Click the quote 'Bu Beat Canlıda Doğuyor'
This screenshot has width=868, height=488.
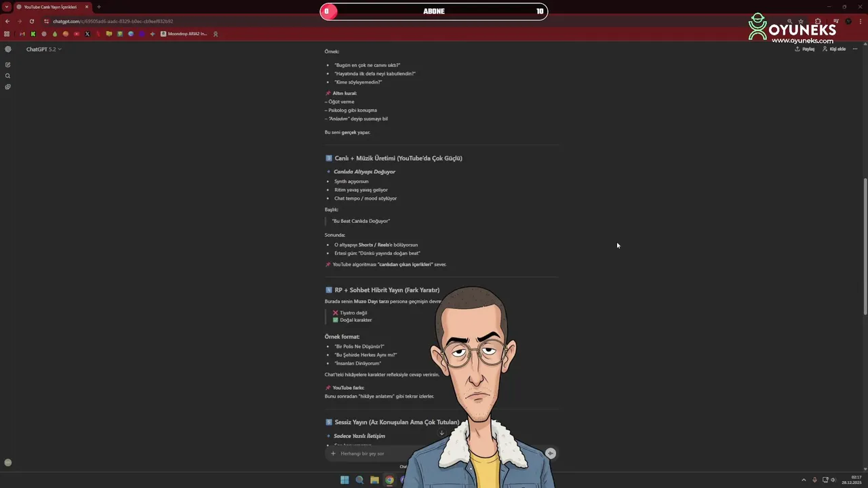[361, 221]
